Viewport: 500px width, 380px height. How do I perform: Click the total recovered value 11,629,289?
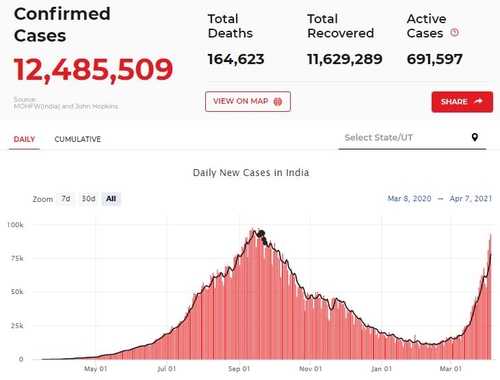[x=345, y=59]
